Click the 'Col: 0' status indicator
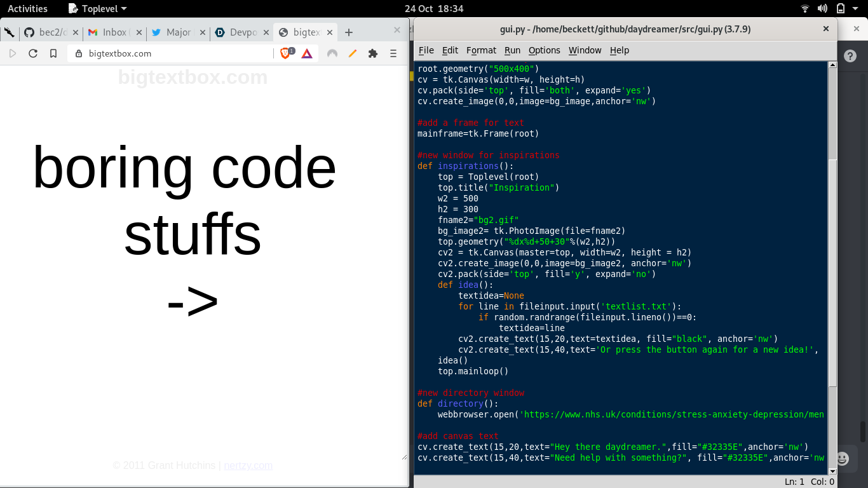868x488 pixels. [x=822, y=482]
